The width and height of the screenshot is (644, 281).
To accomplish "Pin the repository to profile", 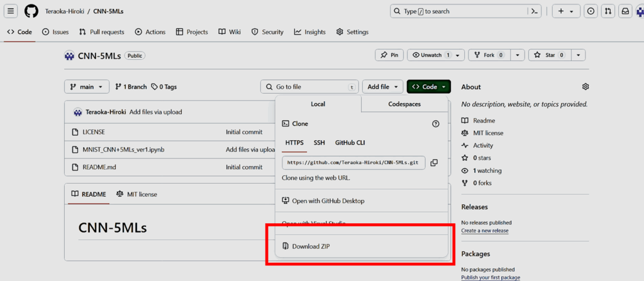I will pos(389,55).
